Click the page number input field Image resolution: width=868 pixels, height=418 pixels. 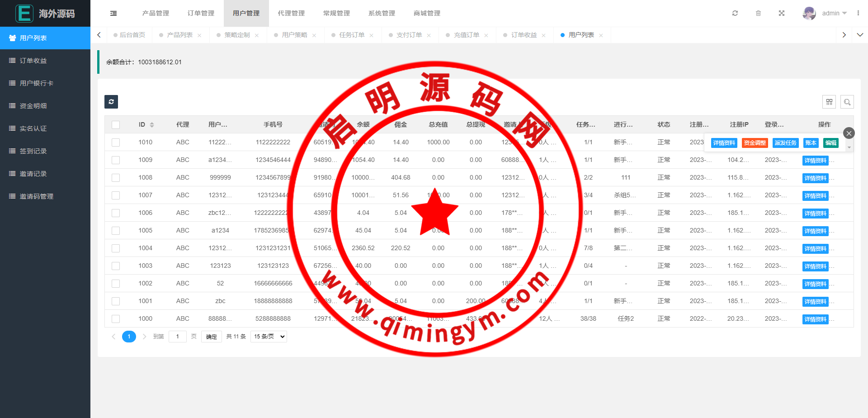(177, 337)
